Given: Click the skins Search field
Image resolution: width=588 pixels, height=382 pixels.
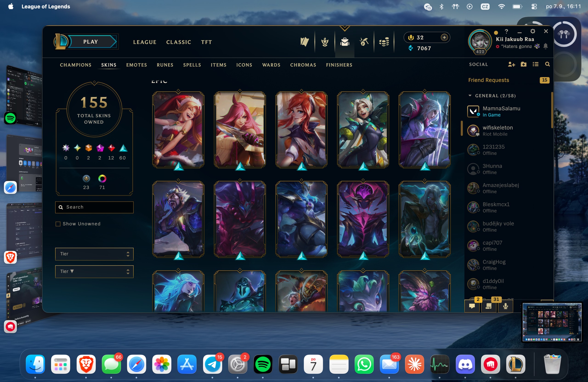Looking at the screenshot, I should 94,207.
